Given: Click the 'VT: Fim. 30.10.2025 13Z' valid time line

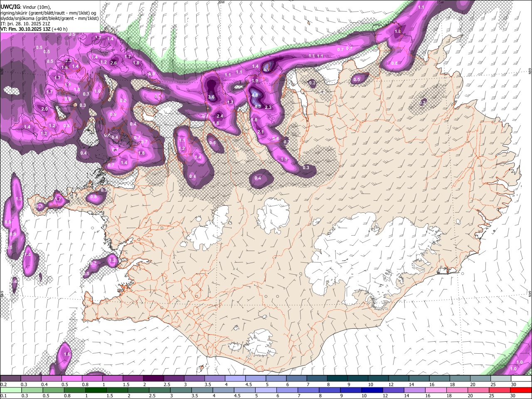Looking at the screenshot, I should 26,29.
